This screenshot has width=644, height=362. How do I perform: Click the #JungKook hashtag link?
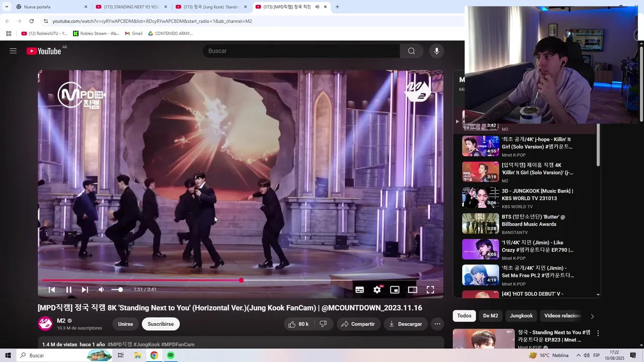[x=147, y=344]
